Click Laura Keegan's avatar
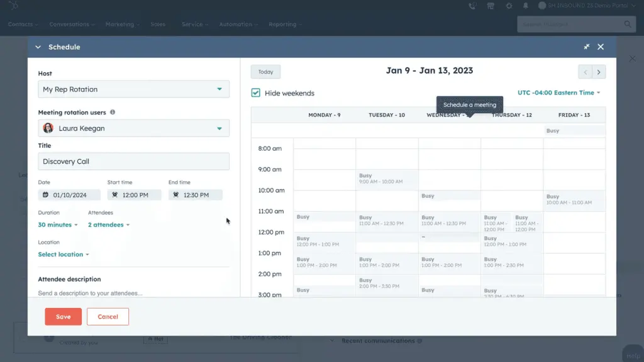The height and width of the screenshot is (362, 644). pos(48,128)
